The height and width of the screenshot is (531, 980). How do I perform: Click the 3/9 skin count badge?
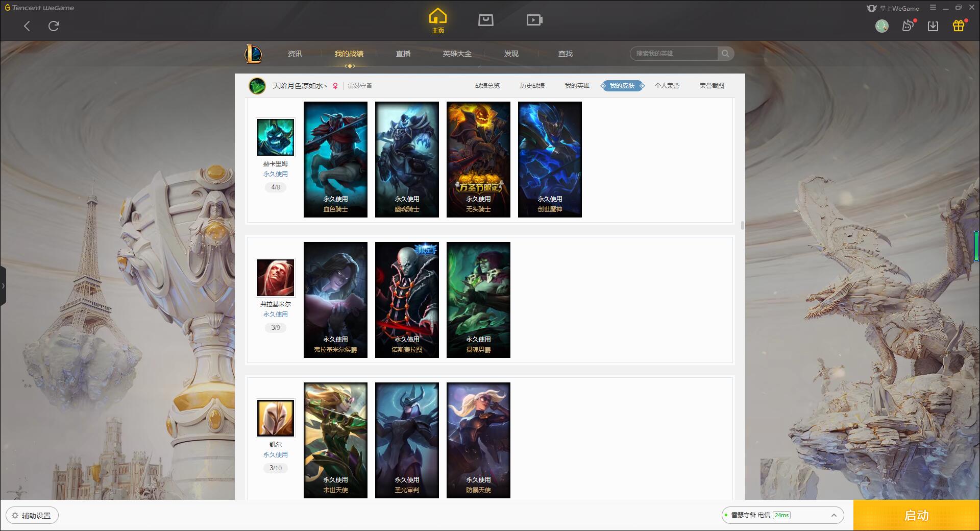276,328
